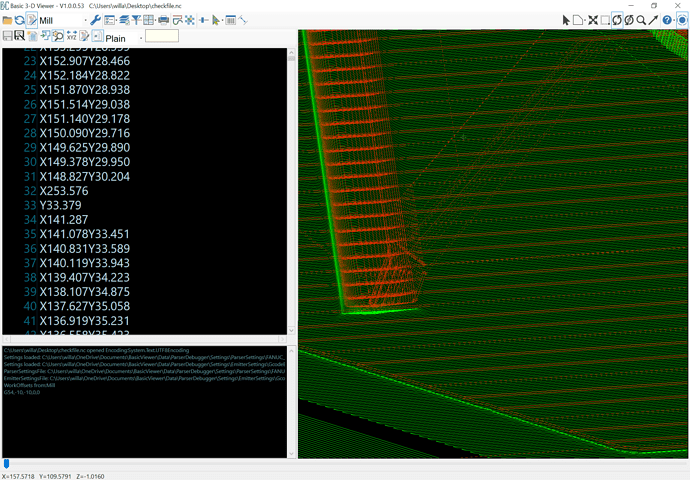Click the options list icon after the wrench
This screenshot has height=480, width=690.
pos(109,20)
